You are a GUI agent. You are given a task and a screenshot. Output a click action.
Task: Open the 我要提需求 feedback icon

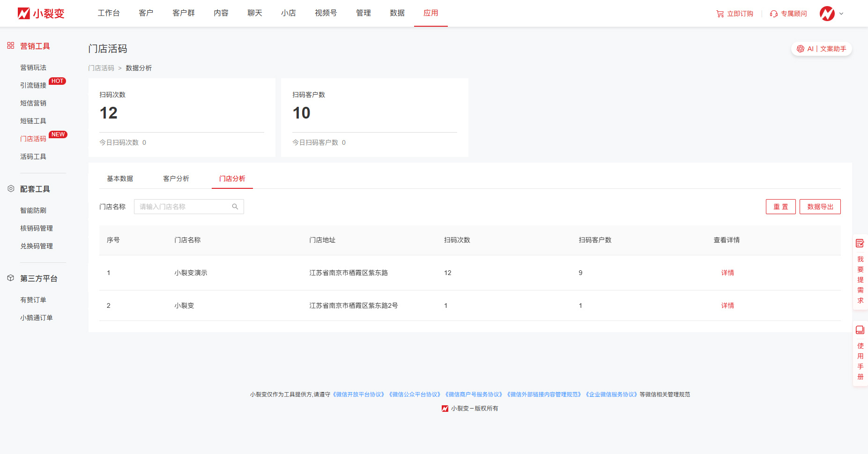tap(860, 243)
